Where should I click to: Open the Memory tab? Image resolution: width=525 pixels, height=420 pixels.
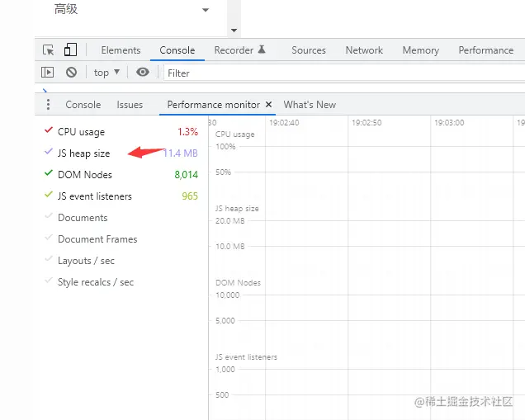[420, 50]
